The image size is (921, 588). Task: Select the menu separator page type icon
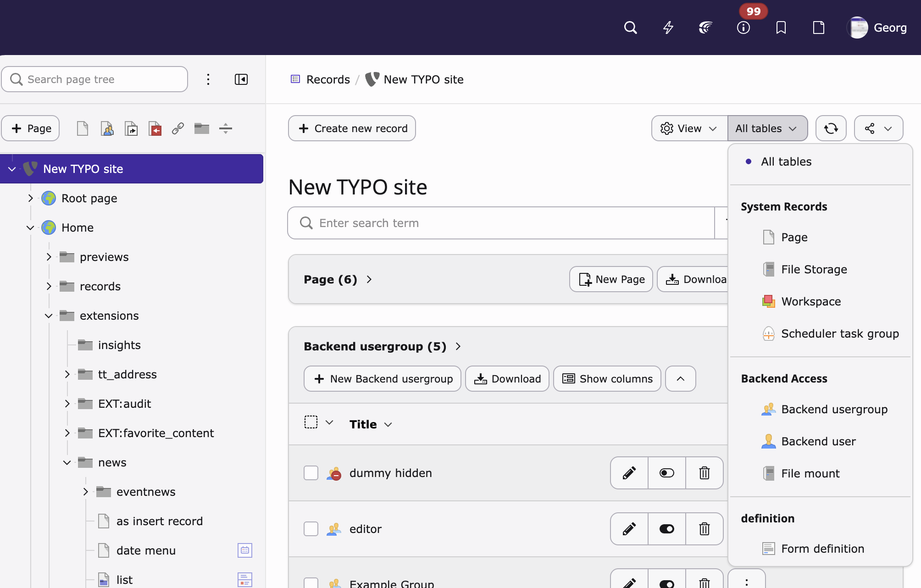226,128
